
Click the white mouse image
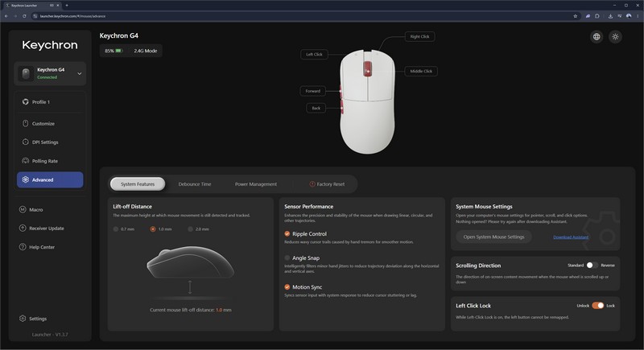point(367,101)
